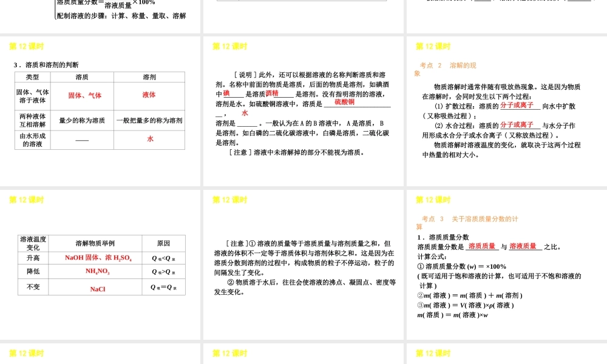Click the red "水" cell for 由水形成的溶液
The image size is (607, 364).
tap(149, 140)
